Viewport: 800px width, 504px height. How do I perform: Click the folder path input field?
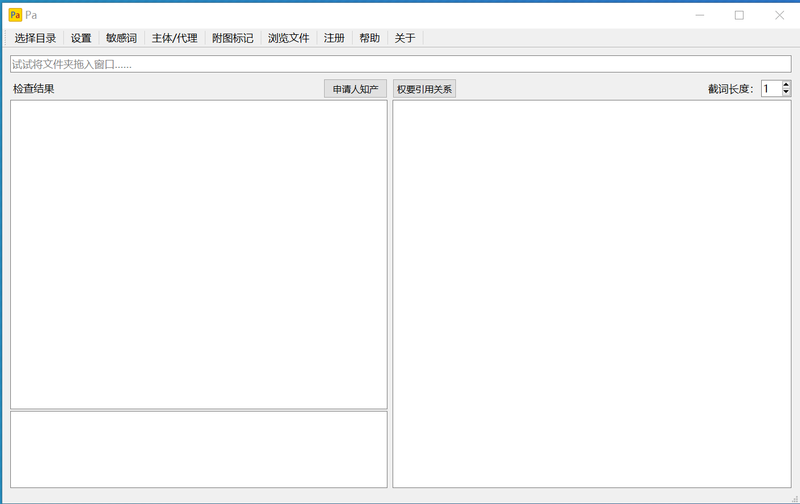[x=401, y=64]
